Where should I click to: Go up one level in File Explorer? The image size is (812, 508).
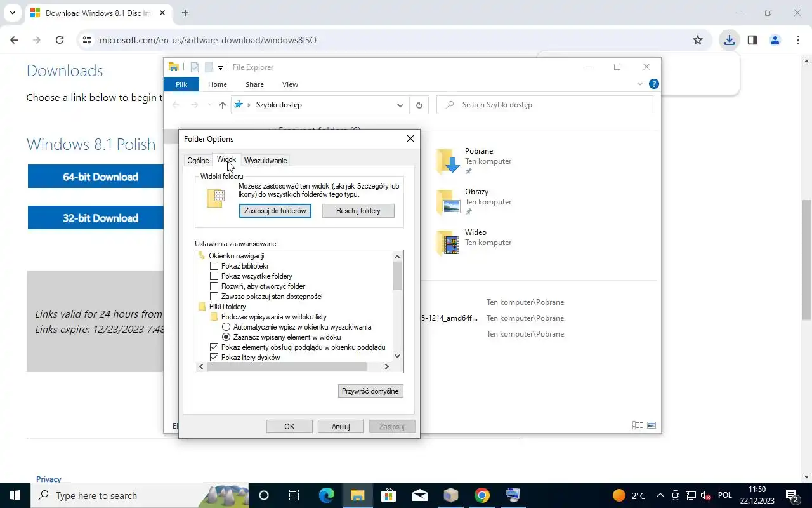[222, 105]
